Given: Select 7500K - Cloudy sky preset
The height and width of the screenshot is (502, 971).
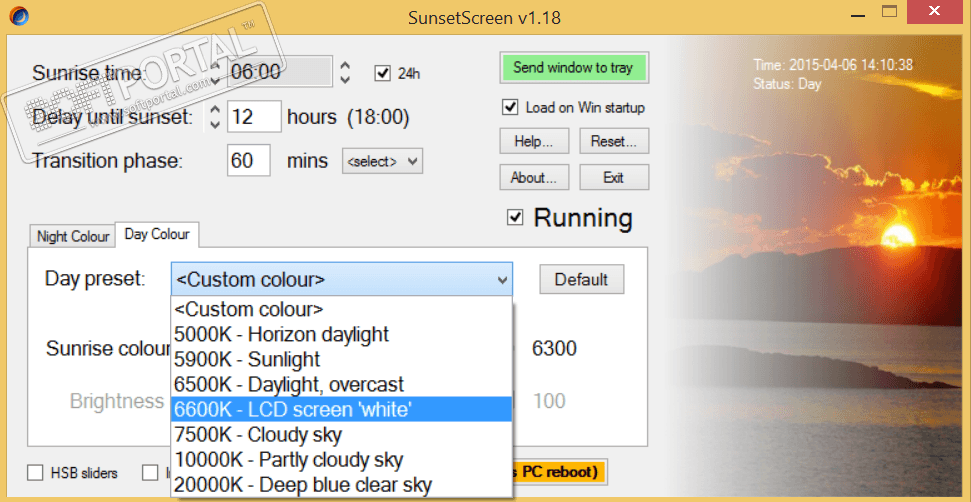Looking at the screenshot, I should 342,435.
